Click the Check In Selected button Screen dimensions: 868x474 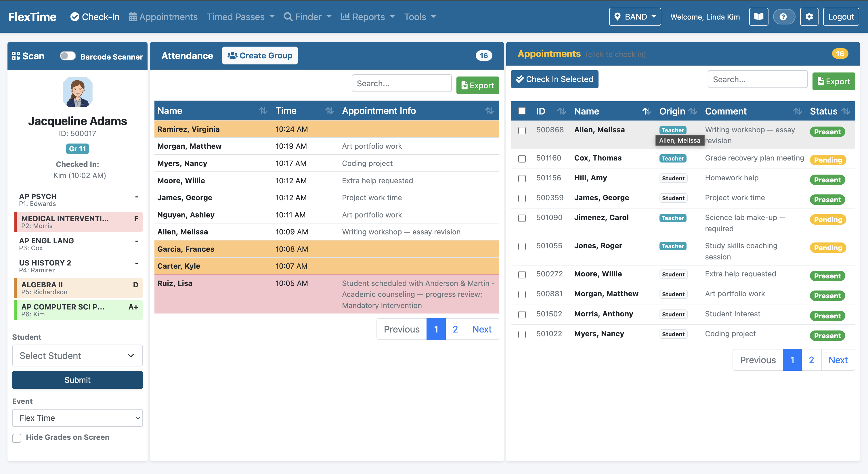554,79
